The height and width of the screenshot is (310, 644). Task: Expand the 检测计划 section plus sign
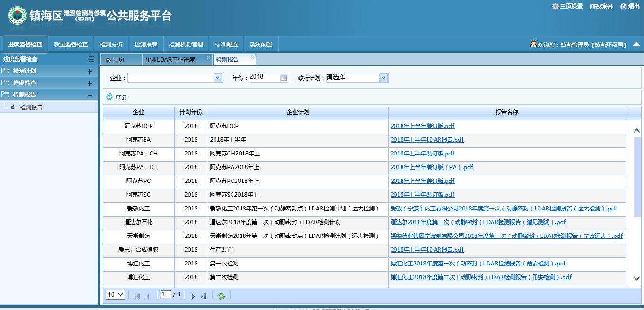pos(89,72)
